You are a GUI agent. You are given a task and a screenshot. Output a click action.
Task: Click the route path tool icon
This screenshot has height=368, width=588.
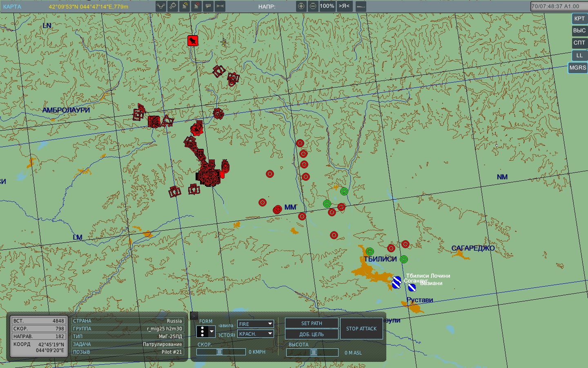pyautogui.click(x=161, y=6)
